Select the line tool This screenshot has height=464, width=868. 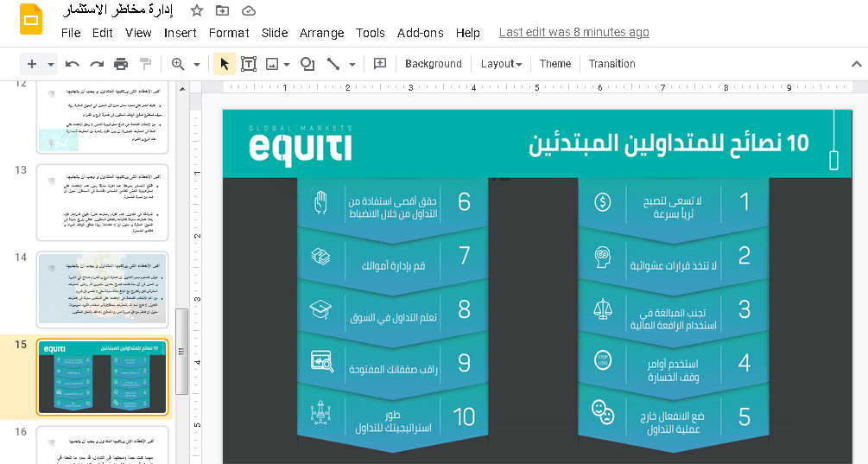[x=333, y=64]
